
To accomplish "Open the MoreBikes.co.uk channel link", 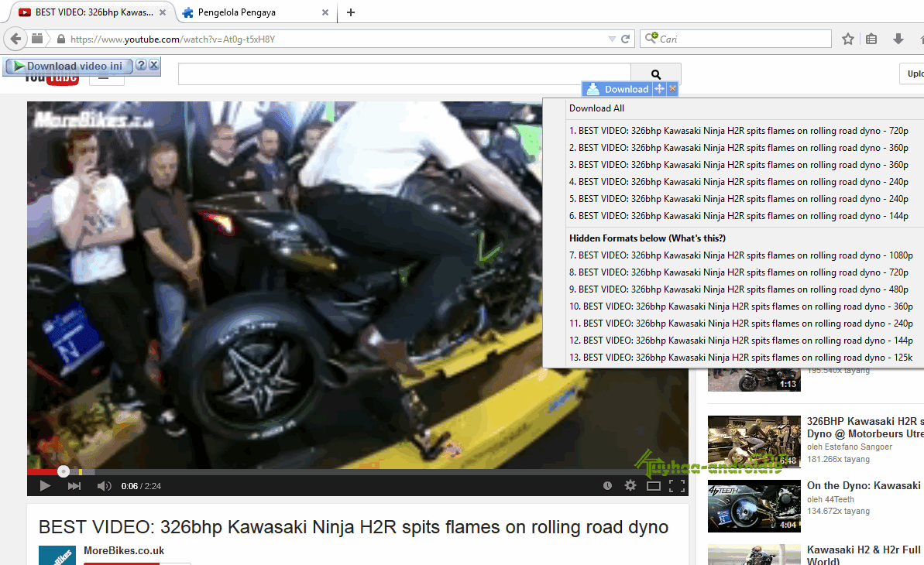I will tap(124, 551).
